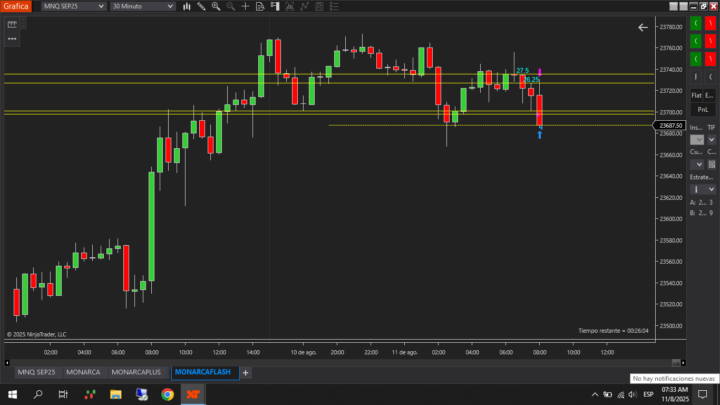The height and width of the screenshot is (405, 720).
Task: Click the second row green buy button
Action: point(696,41)
